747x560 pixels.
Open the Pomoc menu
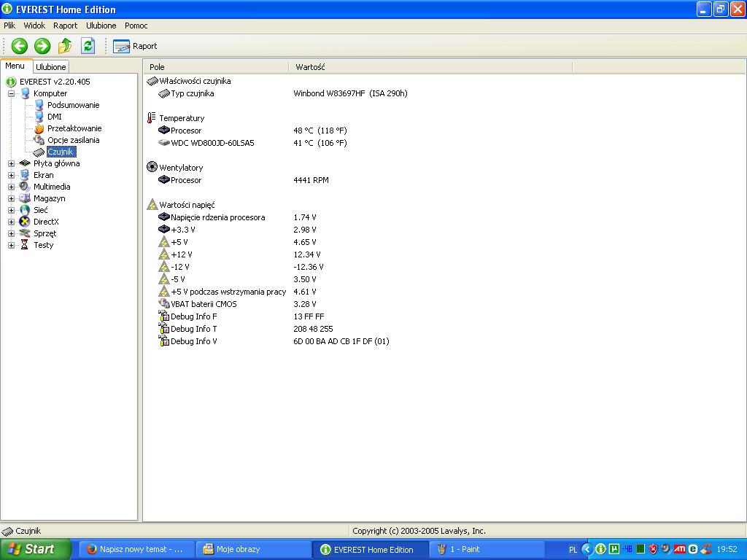(x=136, y=26)
